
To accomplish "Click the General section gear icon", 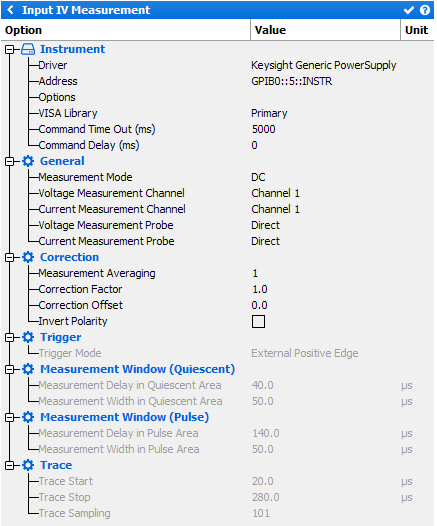I will 28,161.
